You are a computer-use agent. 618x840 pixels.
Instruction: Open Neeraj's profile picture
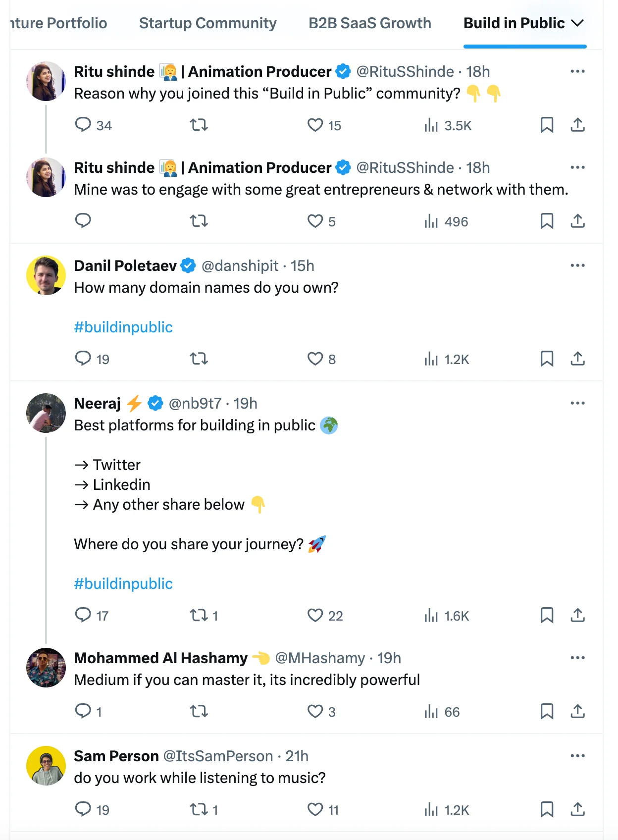pyautogui.click(x=46, y=413)
